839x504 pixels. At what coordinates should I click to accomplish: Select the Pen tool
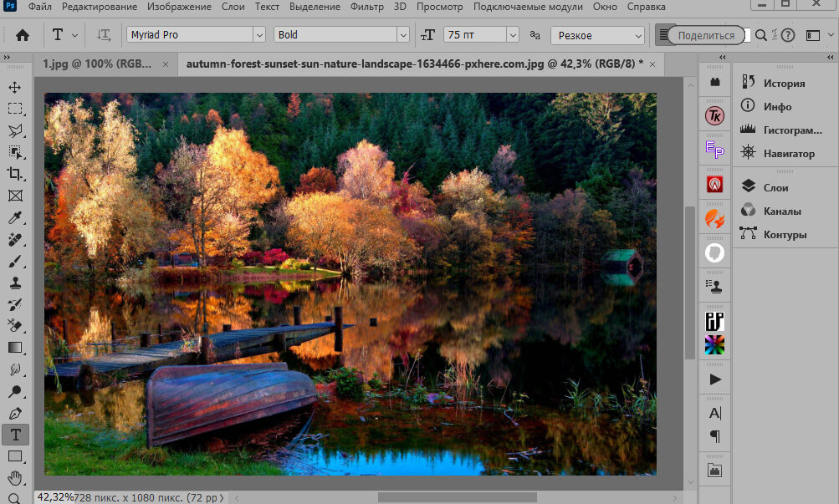pyautogui.click(x=15, y=413)
